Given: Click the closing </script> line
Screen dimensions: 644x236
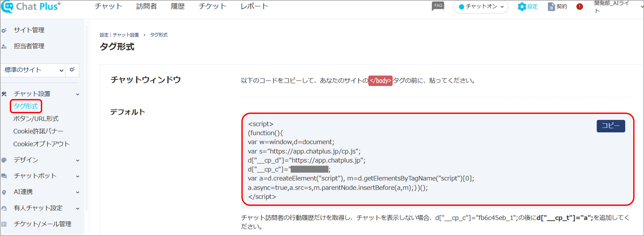Looking at the screenshot, I should (x=262, y=196).
